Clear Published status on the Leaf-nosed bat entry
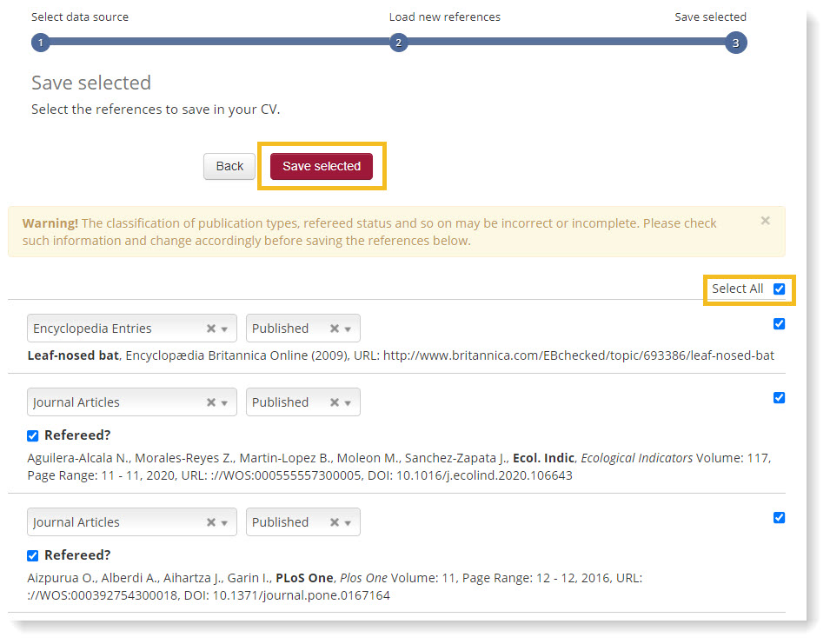This screenshot has height=644, width=830. [x=334, y=329]
